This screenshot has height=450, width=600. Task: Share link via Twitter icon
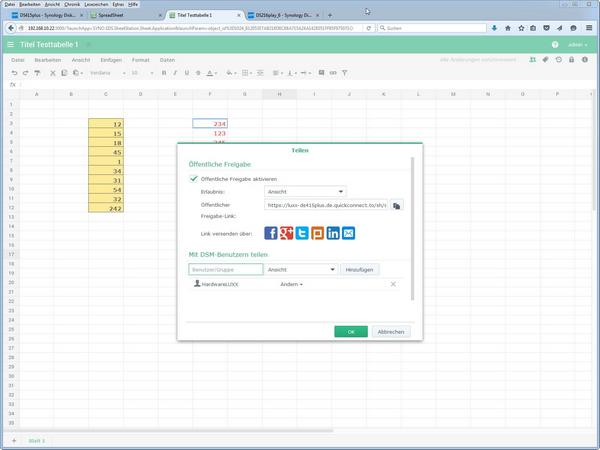(302, 233)
